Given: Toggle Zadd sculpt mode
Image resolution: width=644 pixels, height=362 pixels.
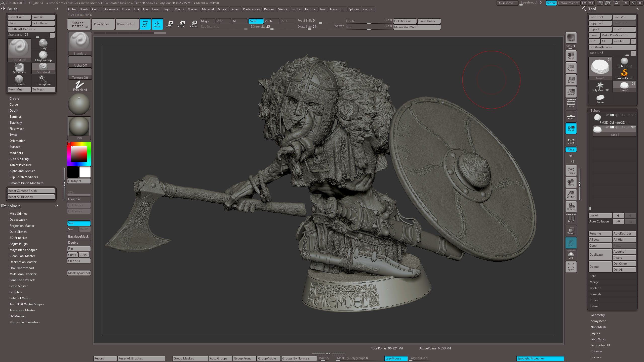Looking at the screenshot, I should pos(256,21).
